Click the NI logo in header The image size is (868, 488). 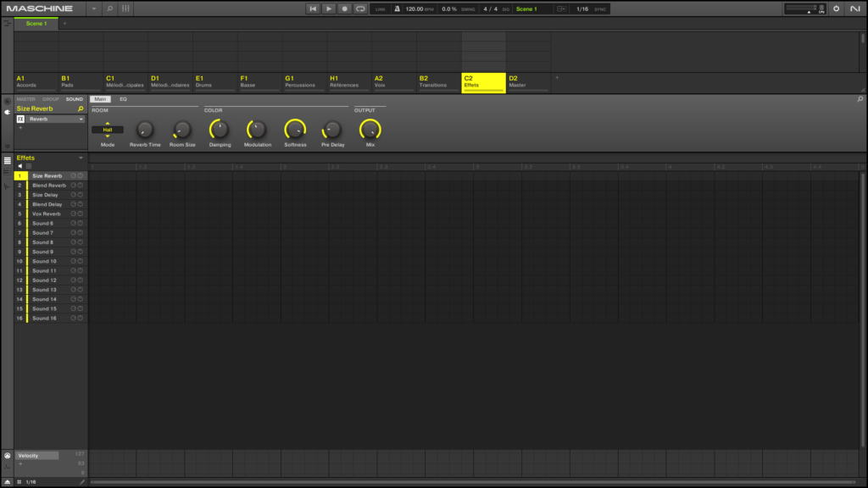click(854, 8)
